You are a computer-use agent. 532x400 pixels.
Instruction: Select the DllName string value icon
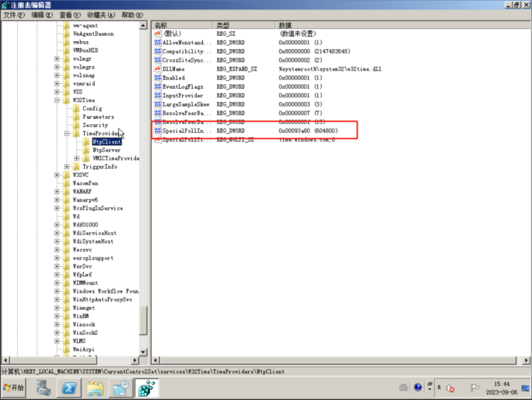[158, 69]
